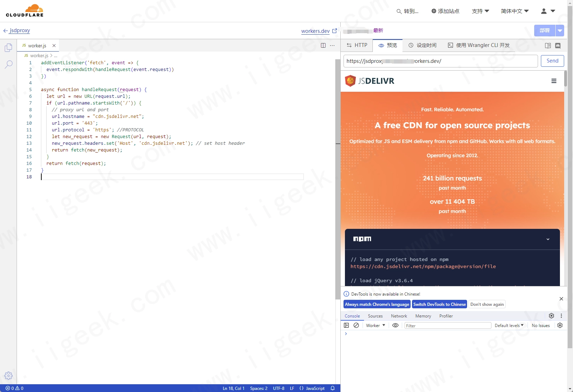Click the console Filter input
This screenshot has width=573, height=392.
(448, 326)
